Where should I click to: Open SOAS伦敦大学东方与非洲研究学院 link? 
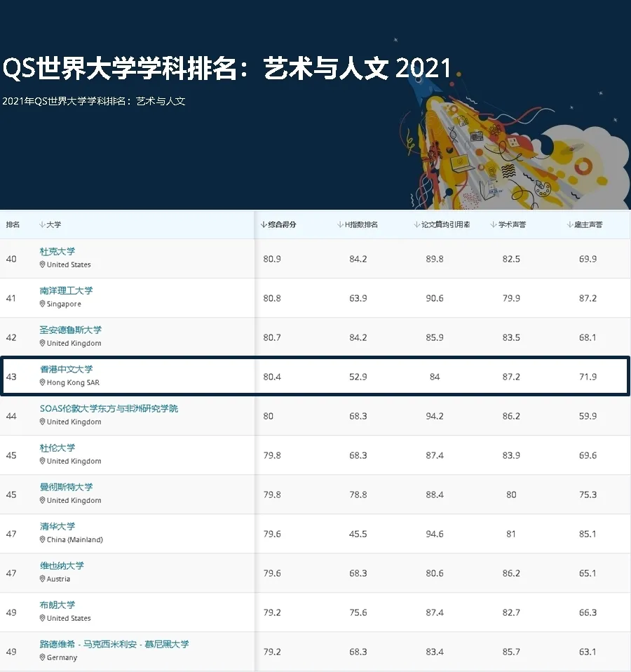[x=109, y=409]
